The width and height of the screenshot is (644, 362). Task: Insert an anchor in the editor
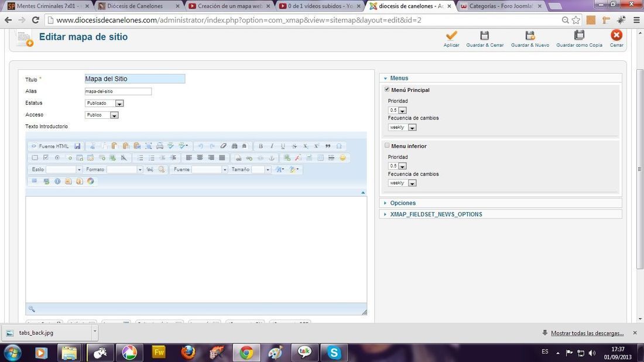point(272,158)
